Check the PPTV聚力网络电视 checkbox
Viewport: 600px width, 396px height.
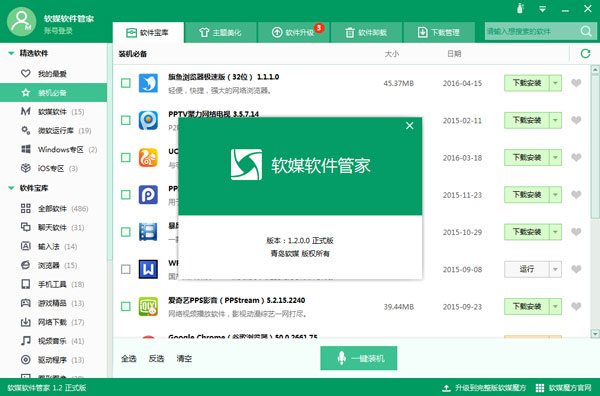click(x=126, y=120)
